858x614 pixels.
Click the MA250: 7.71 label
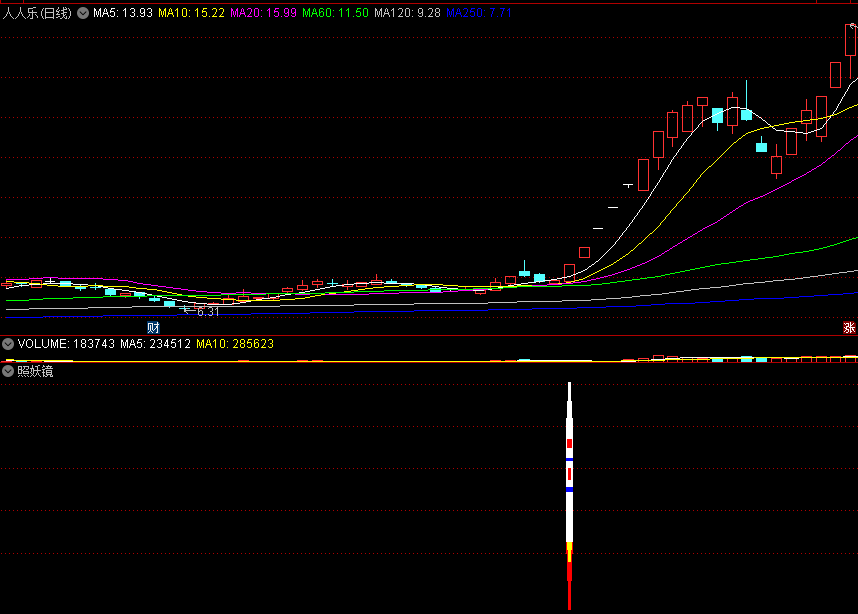click(479, 13)
